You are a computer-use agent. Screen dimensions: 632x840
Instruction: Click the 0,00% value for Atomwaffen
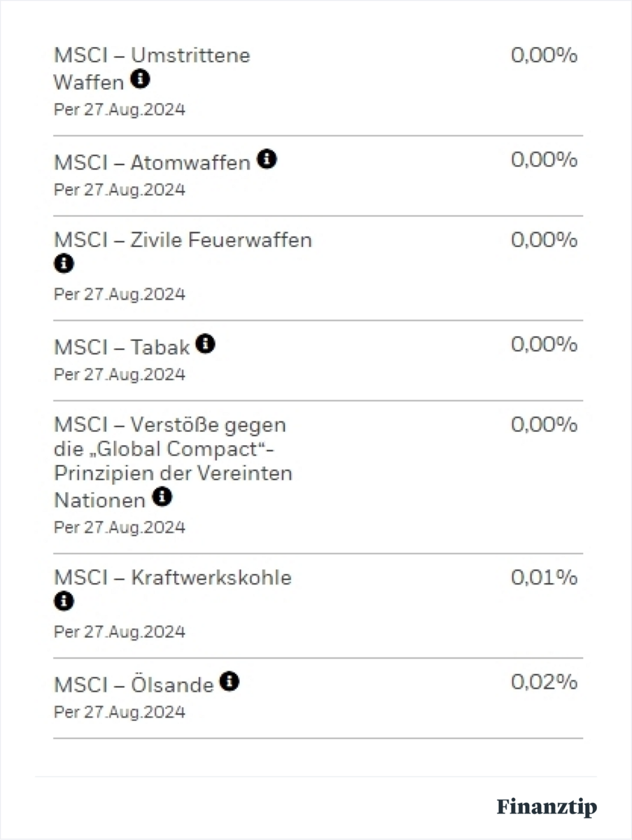pos(544,160)
